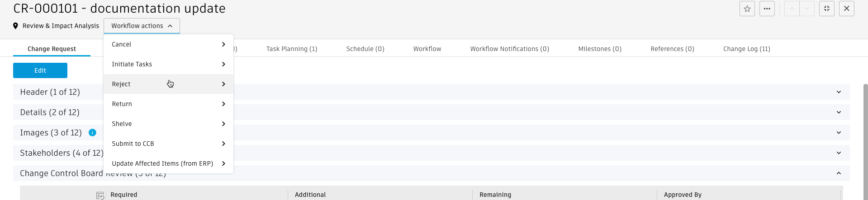Click the blue Edit button
Screen dimensions: 868x200
(40, 70)
